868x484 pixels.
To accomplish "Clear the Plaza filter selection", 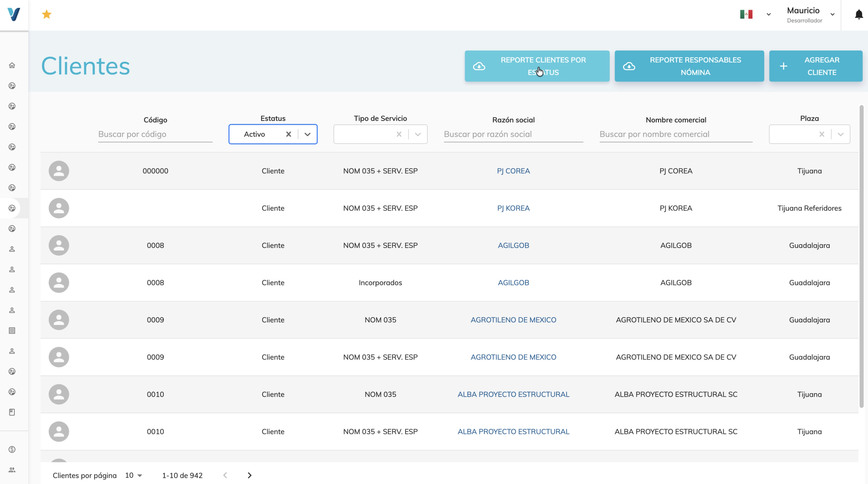I will (x=822, y=134).
